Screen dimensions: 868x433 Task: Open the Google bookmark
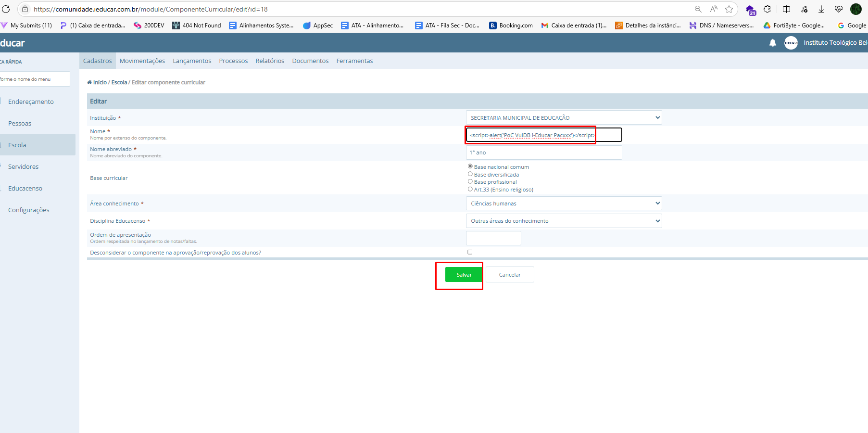pos(852,25)
